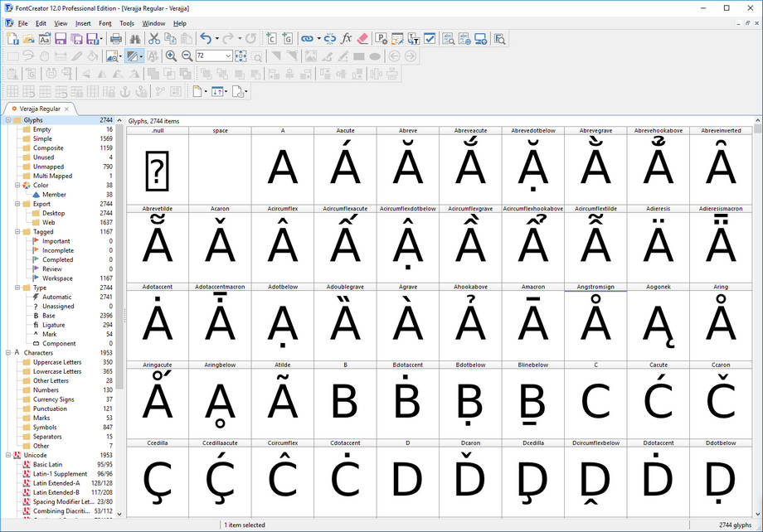This screenshot has height=532, width=763.
Task: Open the Tools menu
Action: 126,23
